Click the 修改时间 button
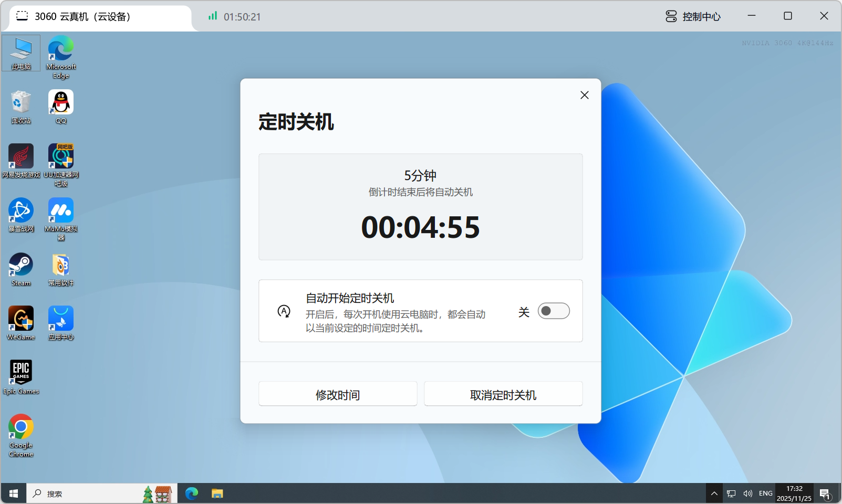Screen dimensions: 842x504 coord(338,394)
